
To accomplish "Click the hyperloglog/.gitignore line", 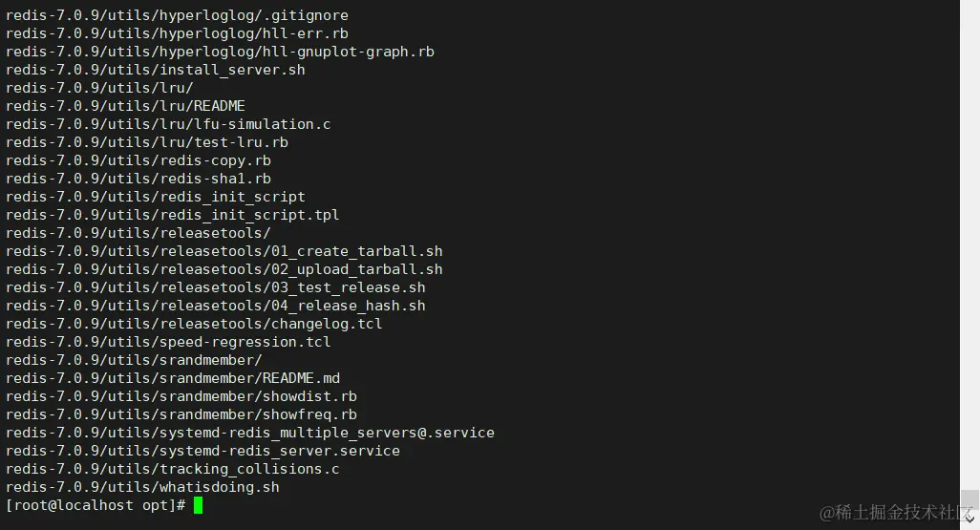I will 177,15.
